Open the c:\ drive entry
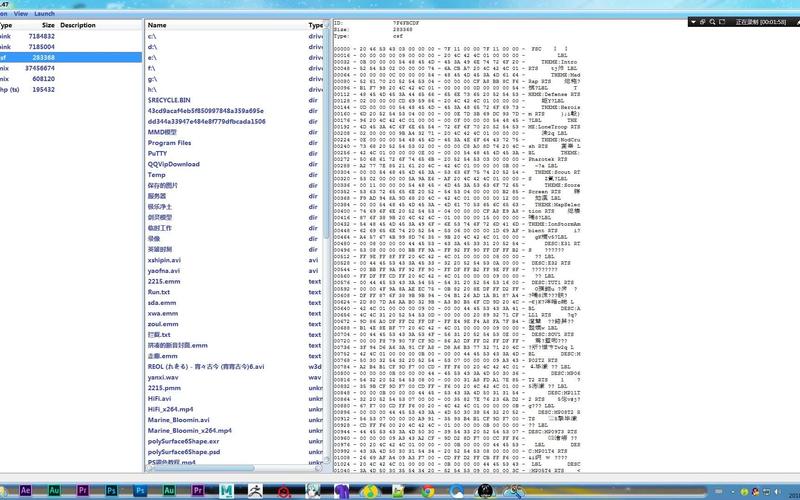 [x=152, y=36]
